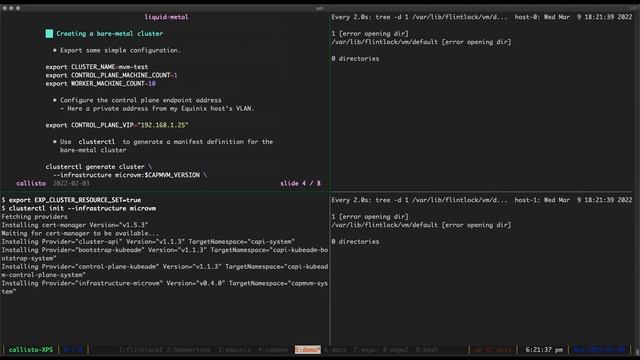Click the 6:21:37 pm clock in status bar
Screen dimensions: 640x360
click(x=544, y=350)
